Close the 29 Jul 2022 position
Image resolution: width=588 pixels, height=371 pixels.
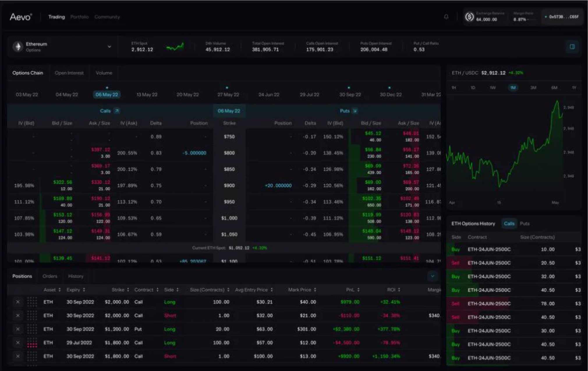pyautogui.click(x=18, y=342)
